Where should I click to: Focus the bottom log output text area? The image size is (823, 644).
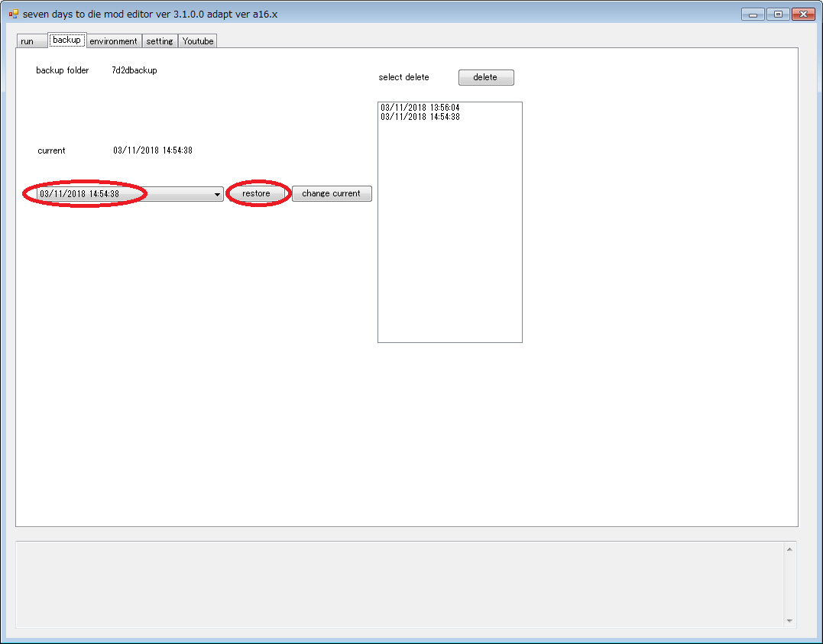click(397, 584)
